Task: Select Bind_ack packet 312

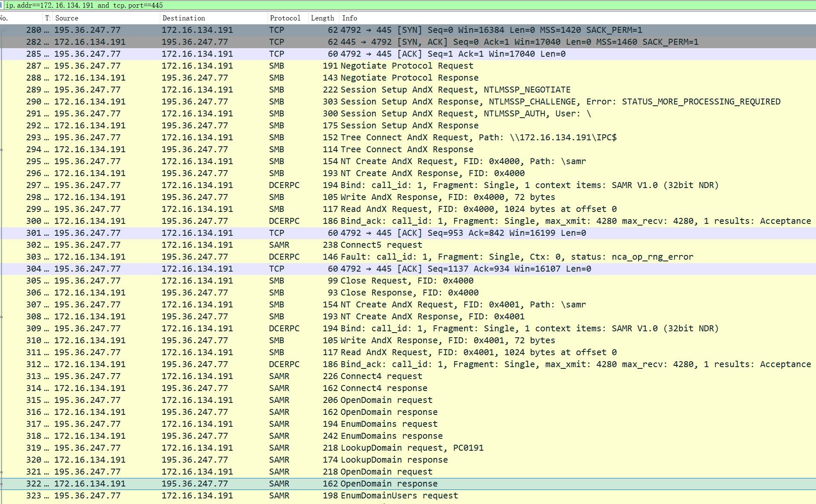Action: click(408, 364)
